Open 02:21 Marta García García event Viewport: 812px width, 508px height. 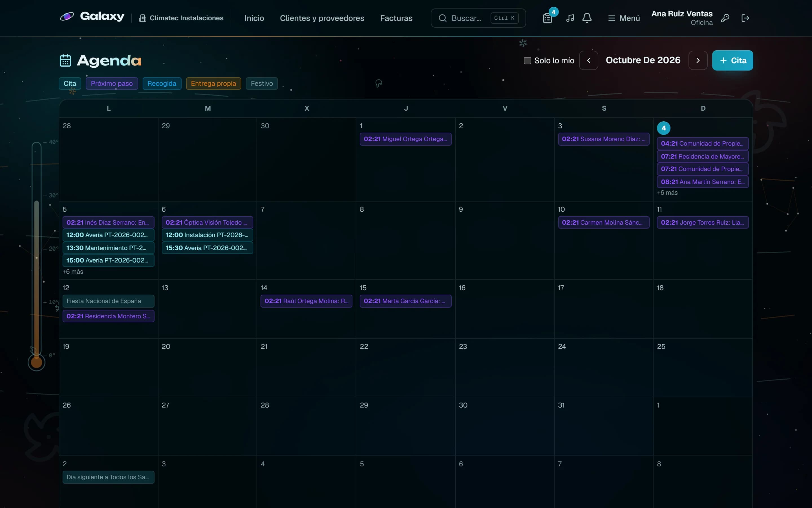405,301
